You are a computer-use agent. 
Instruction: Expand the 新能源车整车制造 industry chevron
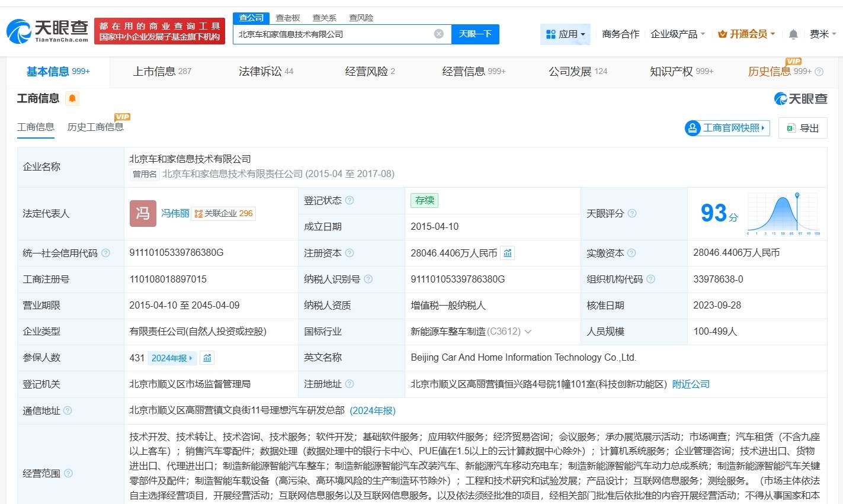(528, 332)
